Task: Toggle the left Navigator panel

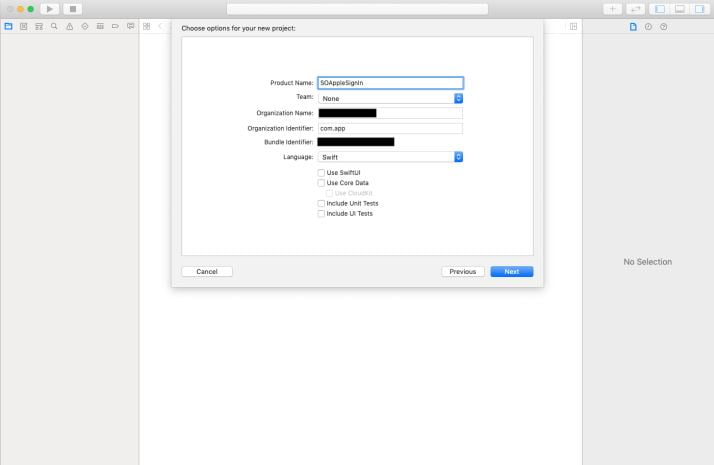Action: (659, 9)
